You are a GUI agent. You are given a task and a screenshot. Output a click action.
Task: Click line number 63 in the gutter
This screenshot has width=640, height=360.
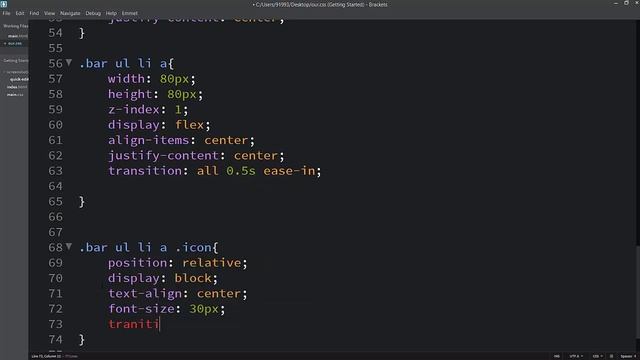56,171
